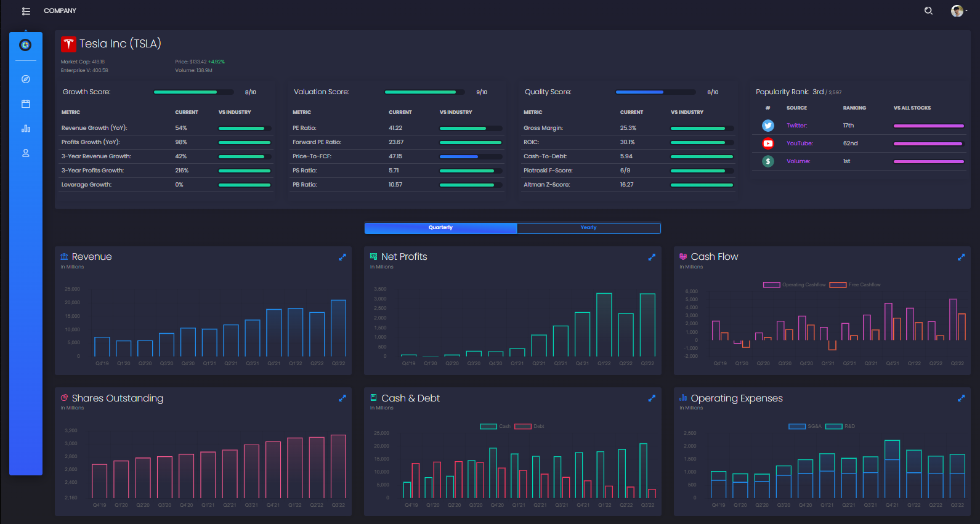Toggle the SG&A legend series

pos(805,426)
